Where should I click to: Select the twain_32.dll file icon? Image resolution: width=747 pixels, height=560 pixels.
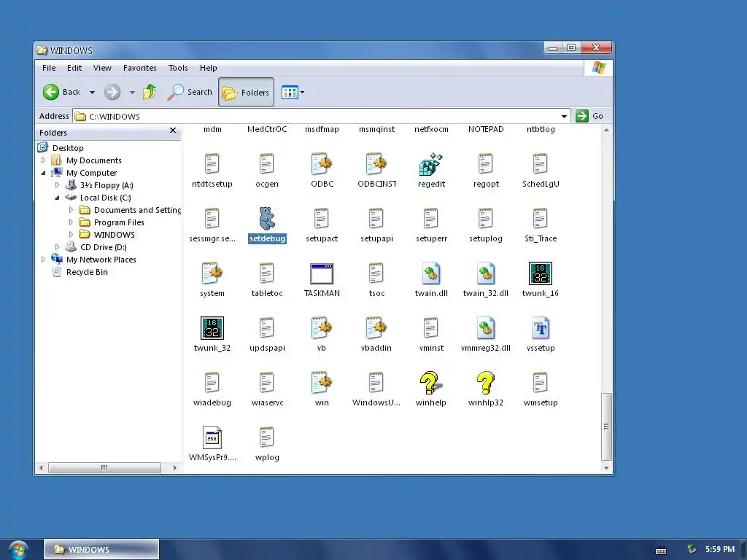(x=485, y=273)
